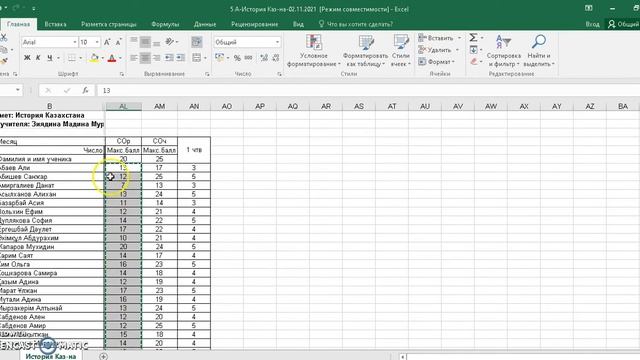Screen dimensions: 640x360
Task: Open the Формулы ribbon tab
Action: tap(165, 24)
